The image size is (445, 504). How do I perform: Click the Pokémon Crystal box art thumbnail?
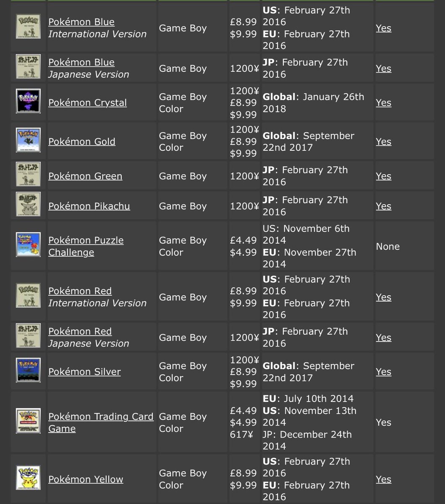(x=28, y=101)
